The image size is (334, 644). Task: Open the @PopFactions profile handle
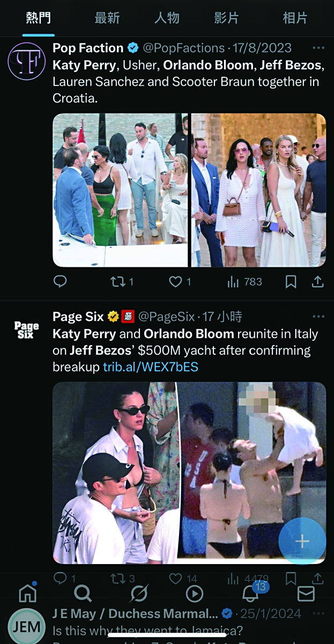182,48
